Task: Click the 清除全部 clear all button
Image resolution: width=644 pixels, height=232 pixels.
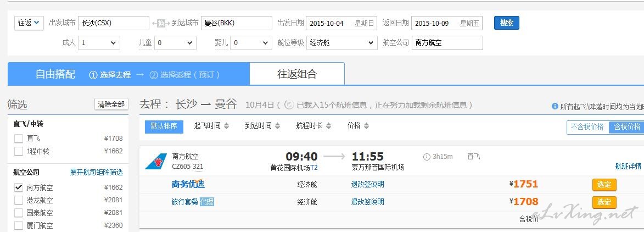Action: coord(111,104)
